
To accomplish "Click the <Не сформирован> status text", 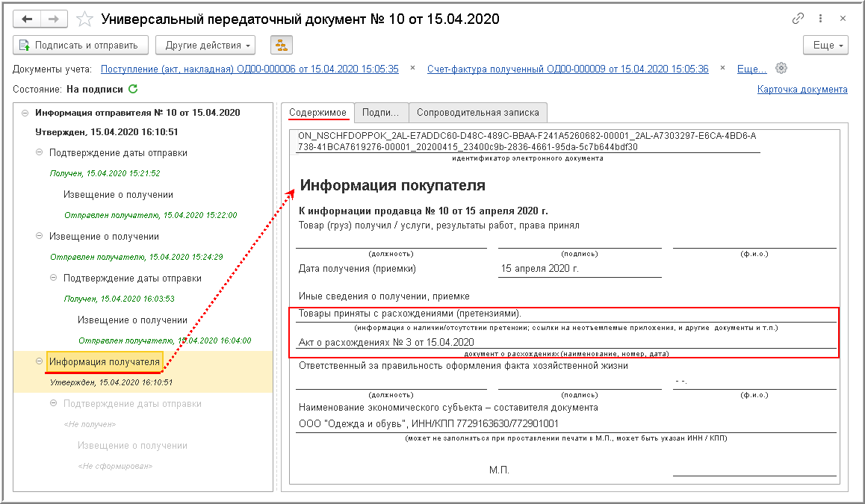I will click(115, 467).
